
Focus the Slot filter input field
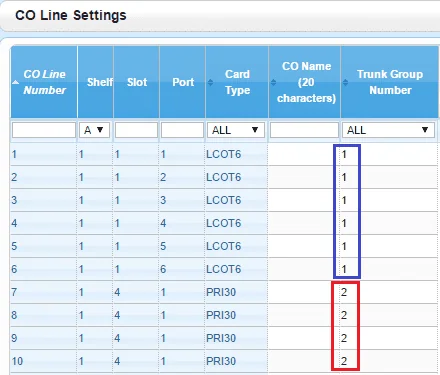136,130
